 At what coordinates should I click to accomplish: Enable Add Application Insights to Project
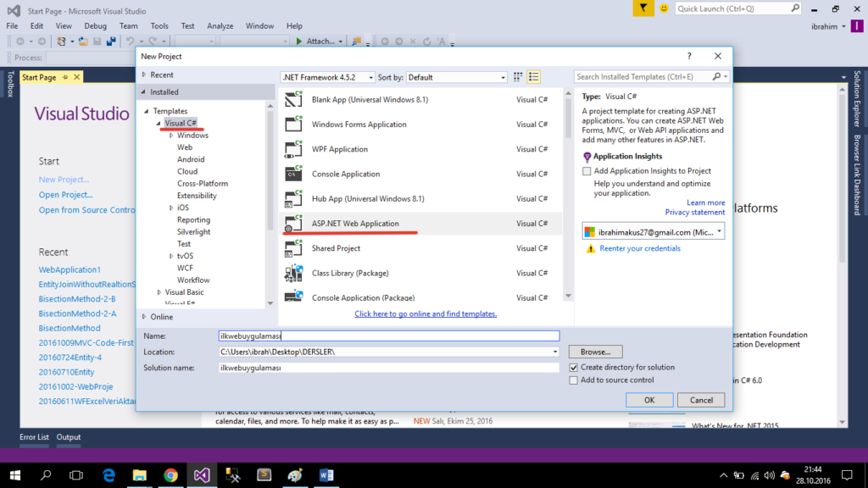pyautogui.click(x=587, y=171)
